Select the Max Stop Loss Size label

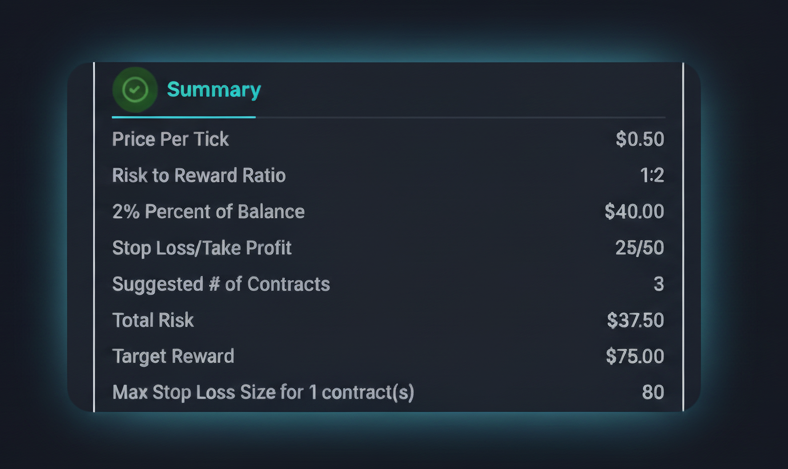pyautogui.click(x=263, y=392)
